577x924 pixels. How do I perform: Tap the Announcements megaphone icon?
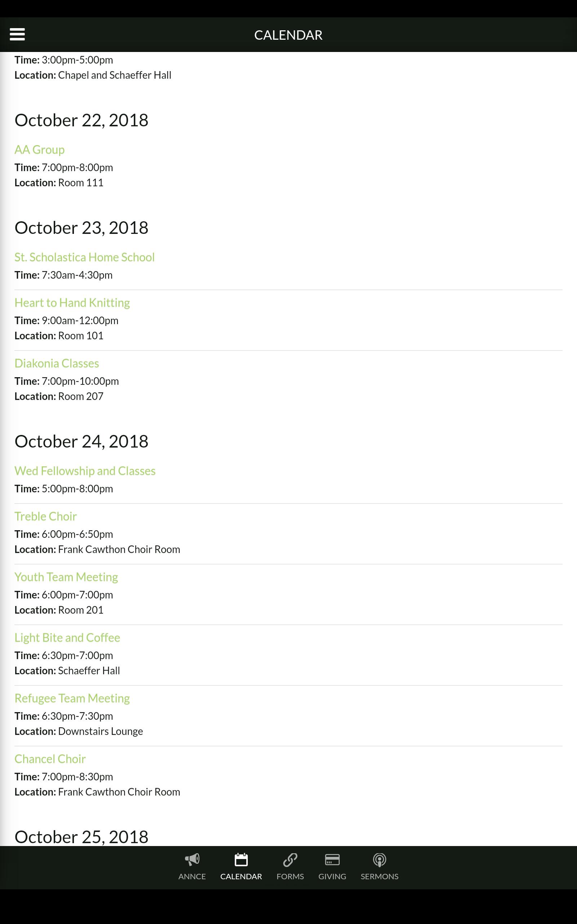click(192, 859)
